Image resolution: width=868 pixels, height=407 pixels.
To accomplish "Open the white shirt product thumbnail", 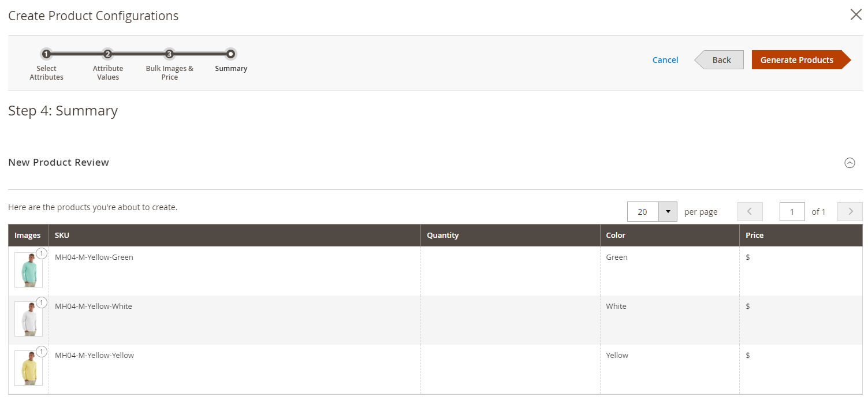I will [28, 319].
